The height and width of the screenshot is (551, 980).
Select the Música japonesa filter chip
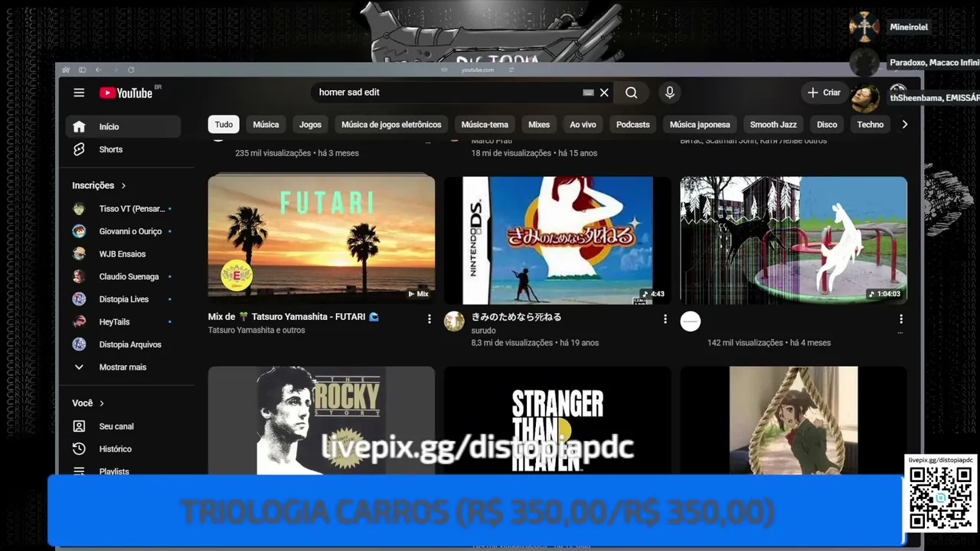700,125
